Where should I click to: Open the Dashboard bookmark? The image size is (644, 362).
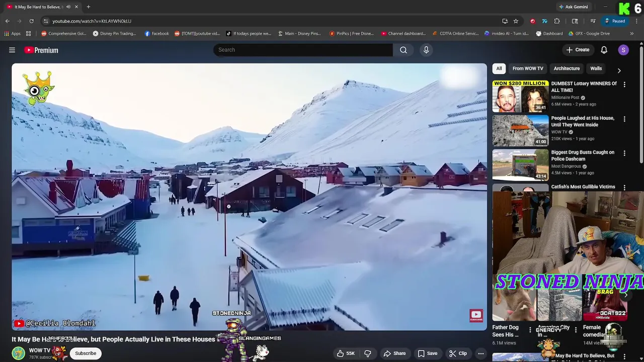[x=549, y=34]
